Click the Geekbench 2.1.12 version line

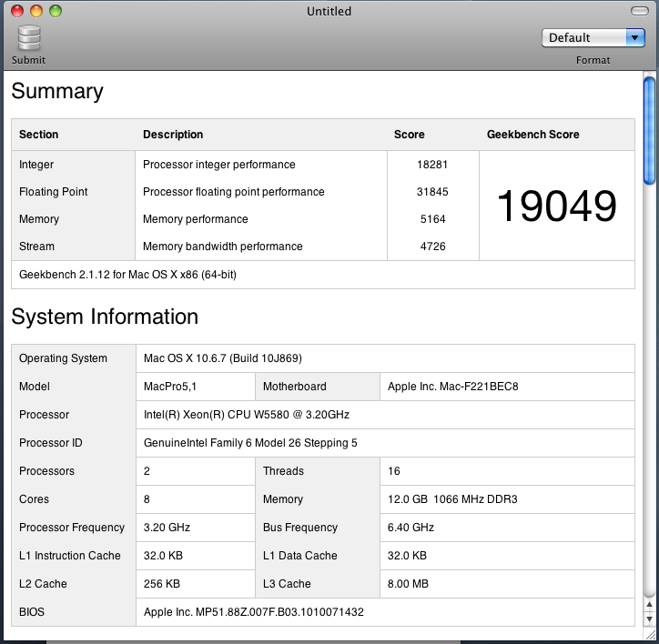pyautogui.click(x=127, y=275)
